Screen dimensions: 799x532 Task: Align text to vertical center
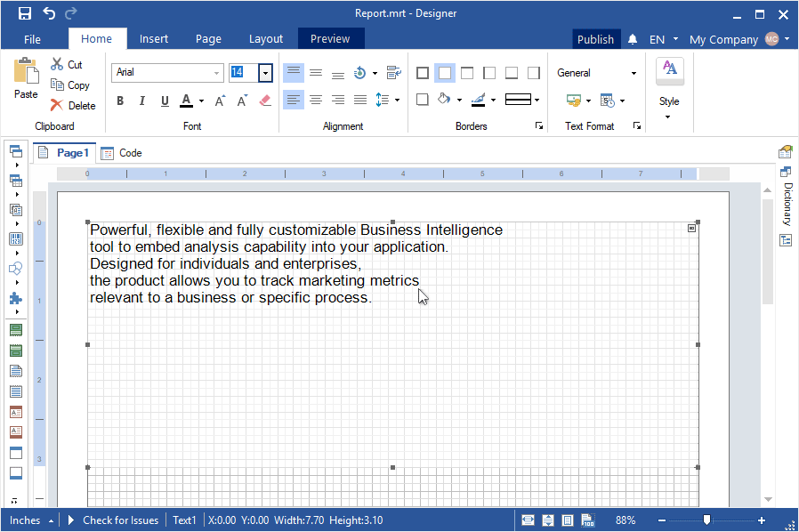coord(316,73)
